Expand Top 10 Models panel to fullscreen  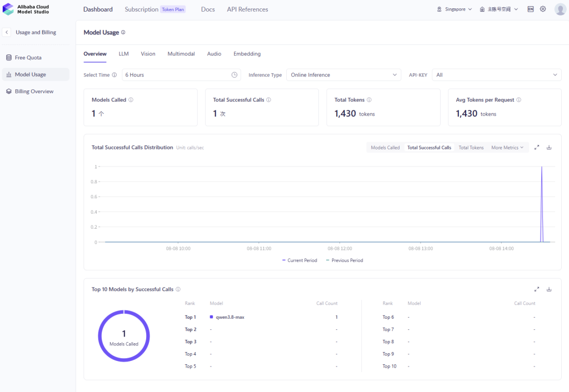pyautogui.click(x=537, y=289)
